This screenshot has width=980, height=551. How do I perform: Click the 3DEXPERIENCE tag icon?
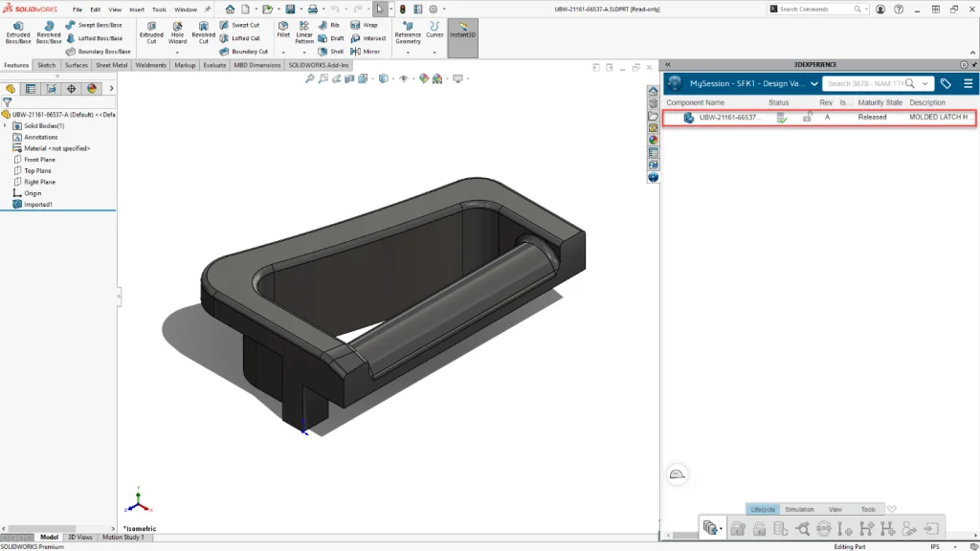(x=946, y=83)
